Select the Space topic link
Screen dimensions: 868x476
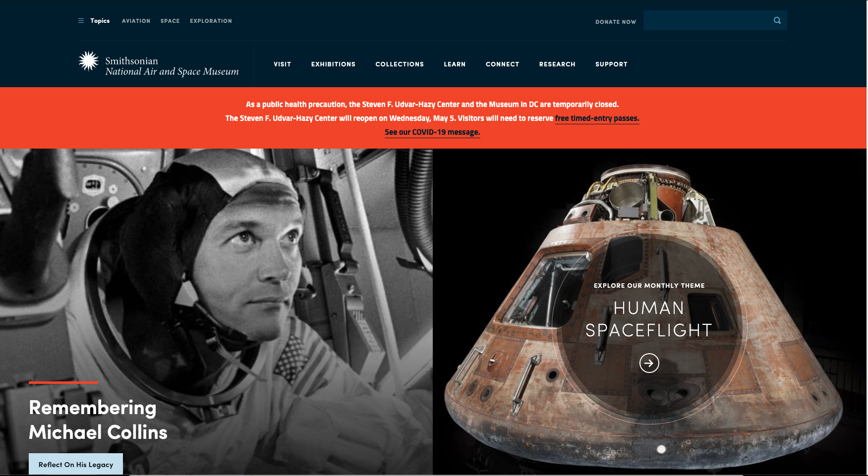tap(170, 21)
